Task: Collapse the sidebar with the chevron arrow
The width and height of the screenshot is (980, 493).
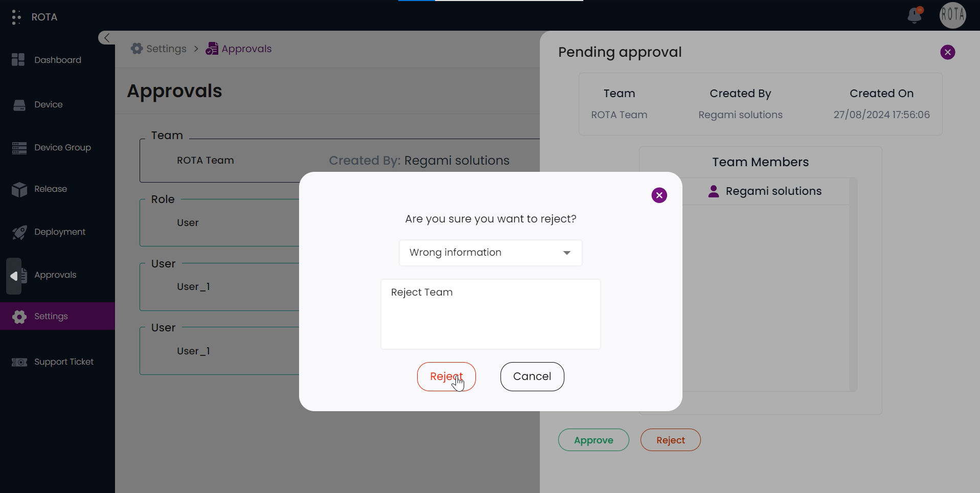Action: tap(106, 38)
